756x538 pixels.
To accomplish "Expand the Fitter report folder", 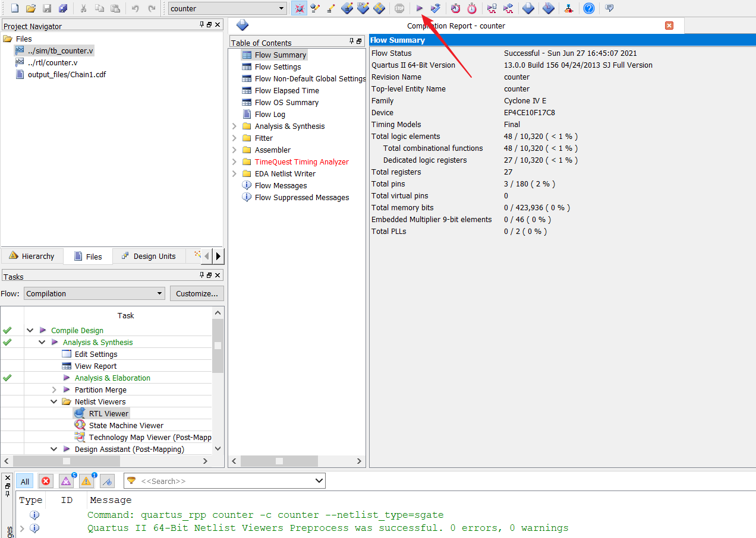I will pos(234,138).
